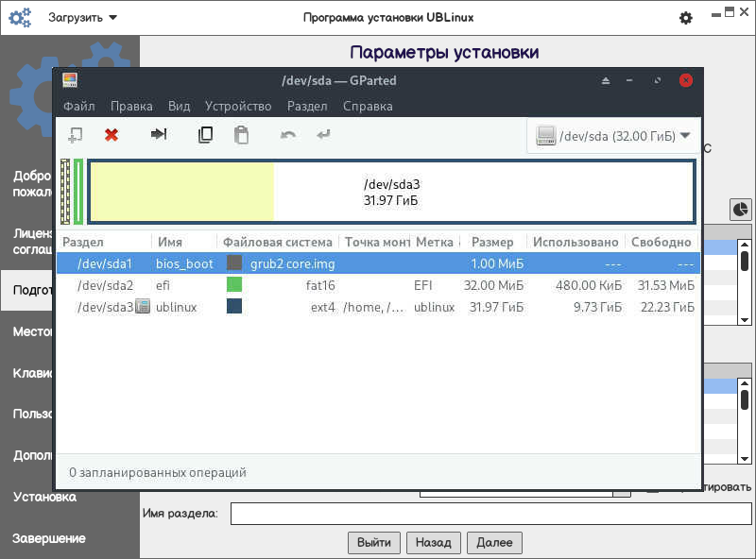This screenshot has height=559, width=756.
Task: Click the Далее button
Action: pos(494,543)
